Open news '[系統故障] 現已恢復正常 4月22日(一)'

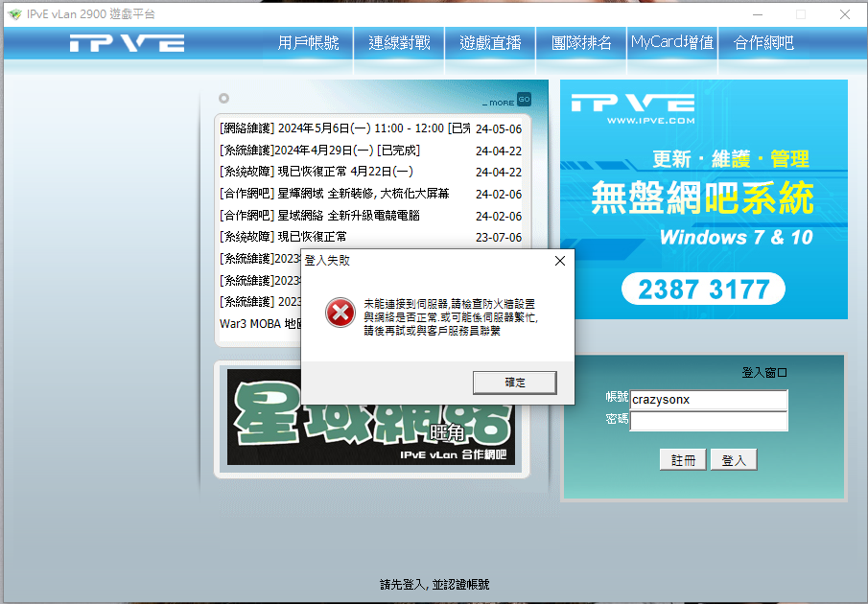[x=317, y=172]
